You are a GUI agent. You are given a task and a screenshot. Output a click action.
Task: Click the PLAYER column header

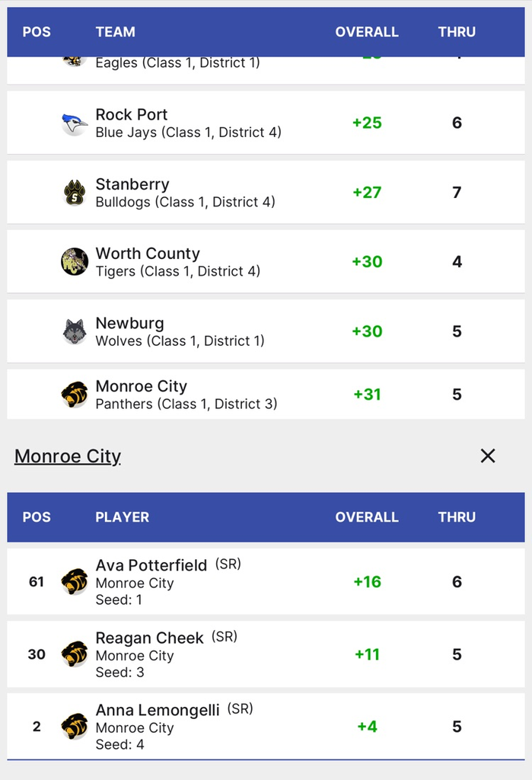[123, 517]
